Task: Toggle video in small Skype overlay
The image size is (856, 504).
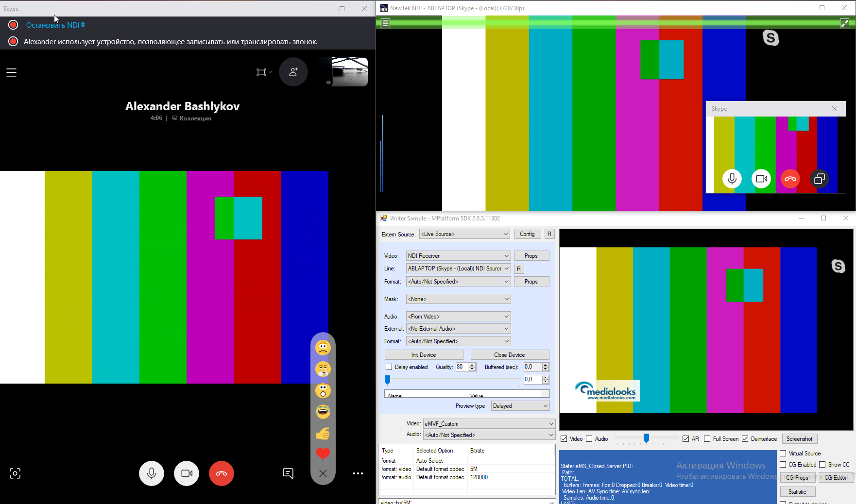Action: click(x=761, y=179)
